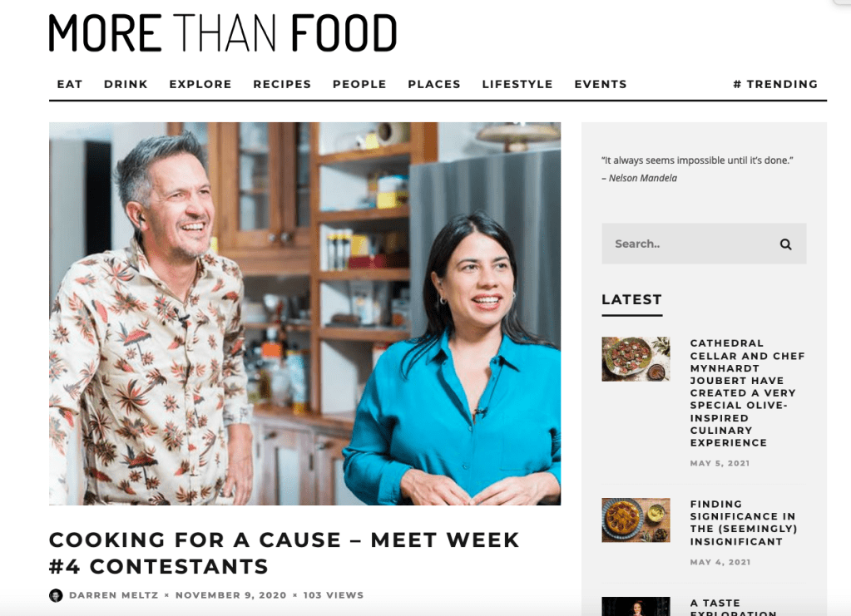Open Cooking For A Cause article title
Viewport: 851px width, 616px height.
tap(284, 553)
